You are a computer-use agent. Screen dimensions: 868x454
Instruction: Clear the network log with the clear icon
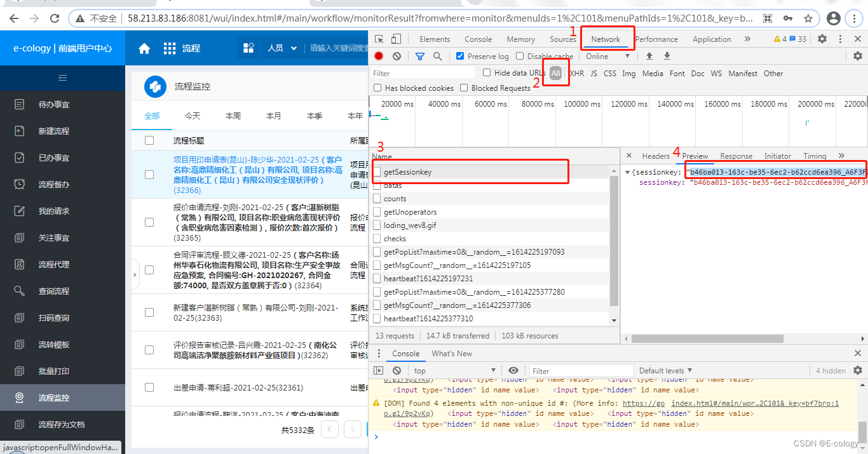pyautogui.click(x=395, y=56)
